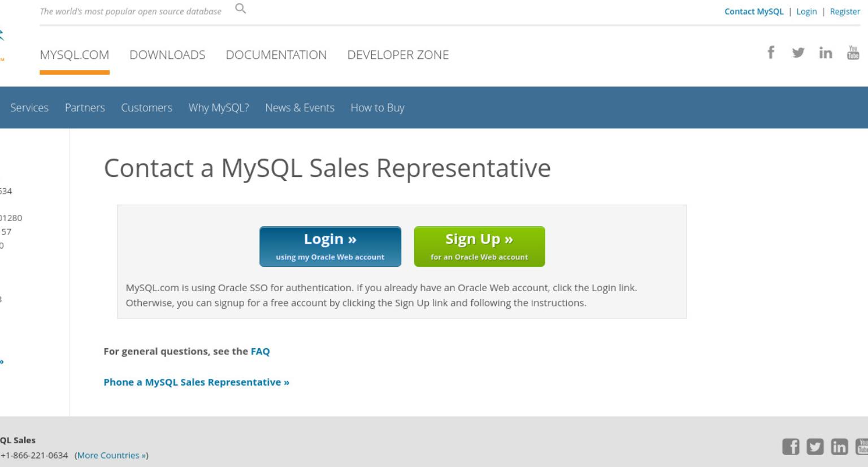This screenshot has width=868, height=467.
Task: Click the search magnifier icon
Action: point(241,8)
